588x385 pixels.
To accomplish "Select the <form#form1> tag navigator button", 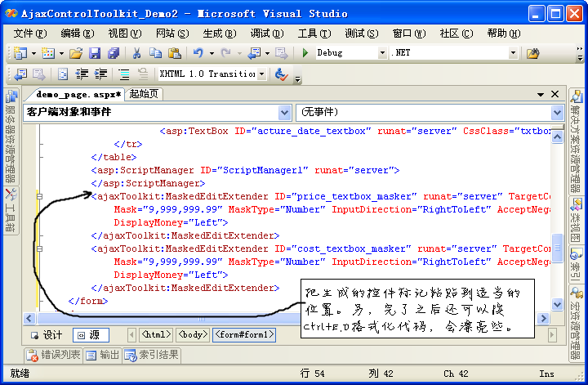I will coord(244,334).
